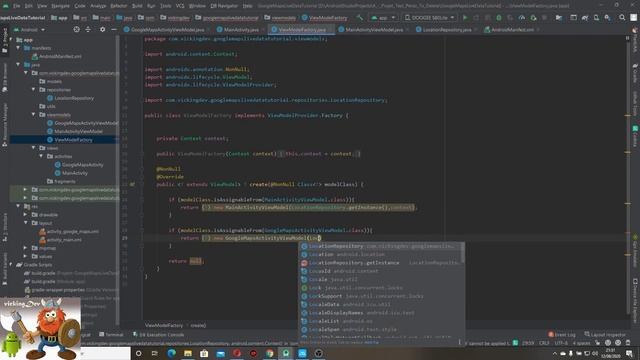Collapse the viewmodels package arrow
The image size is (640, 360).
point(34,114)
